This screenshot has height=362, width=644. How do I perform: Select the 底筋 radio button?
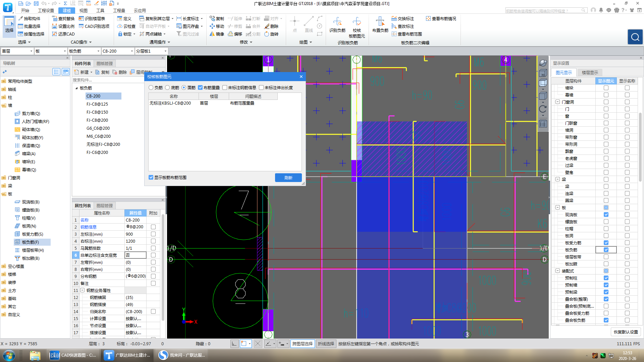[167, 88]
